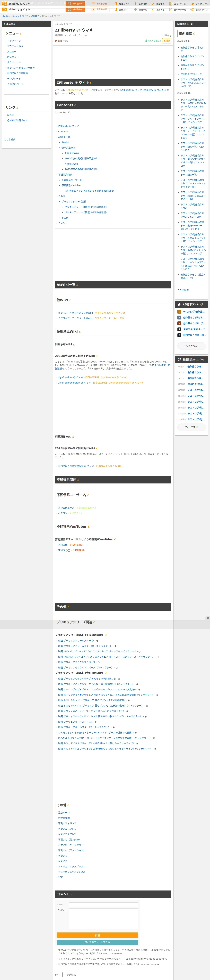Click the pencil icon beside メニュー heading
The width and height of the screenshot is (210, 980).
21,33
